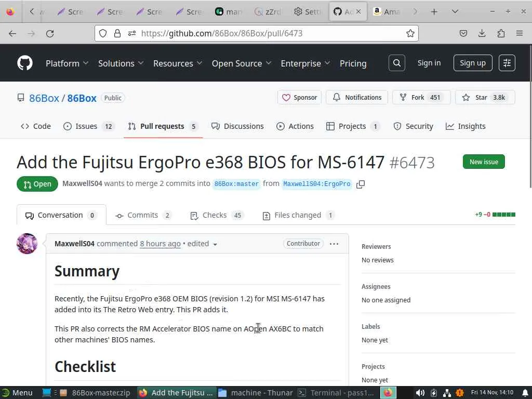The image size is (532, 399).
Task: Bookmark this page with the star icon
Action: click(410, 33)
